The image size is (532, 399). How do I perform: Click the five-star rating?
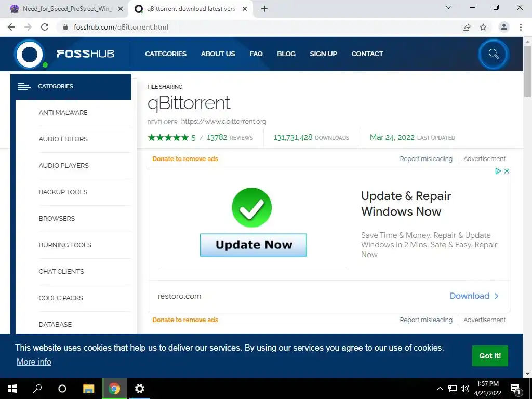[x=168, y=137]
